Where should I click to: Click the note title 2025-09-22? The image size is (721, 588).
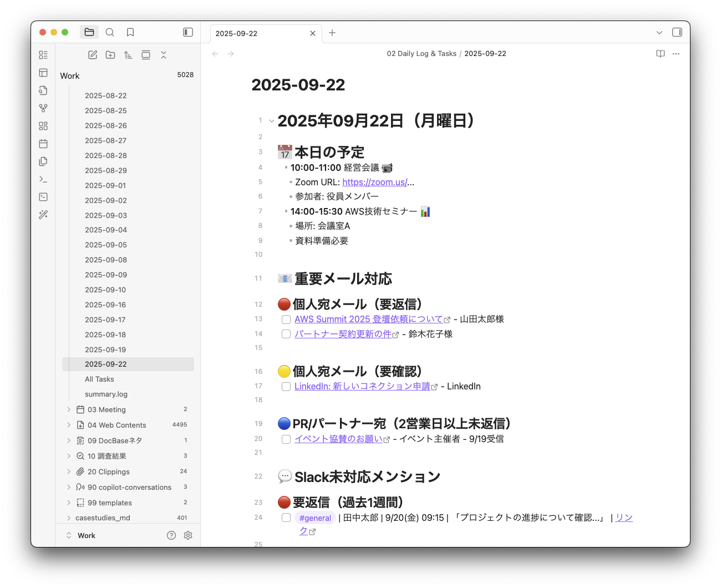click(298, 85)
